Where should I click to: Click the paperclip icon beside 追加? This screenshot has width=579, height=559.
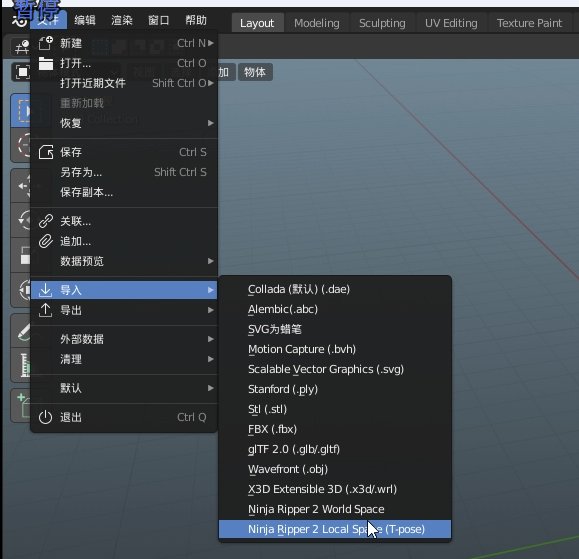pos(46,241)
